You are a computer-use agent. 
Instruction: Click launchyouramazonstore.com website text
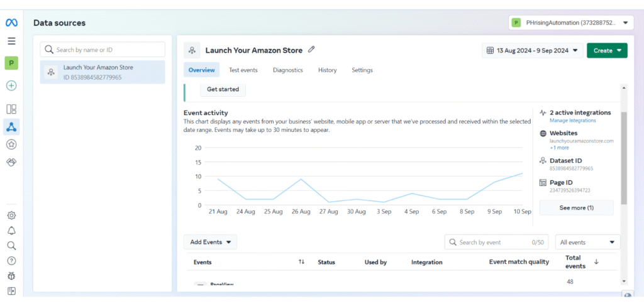[x=582, y=141]
